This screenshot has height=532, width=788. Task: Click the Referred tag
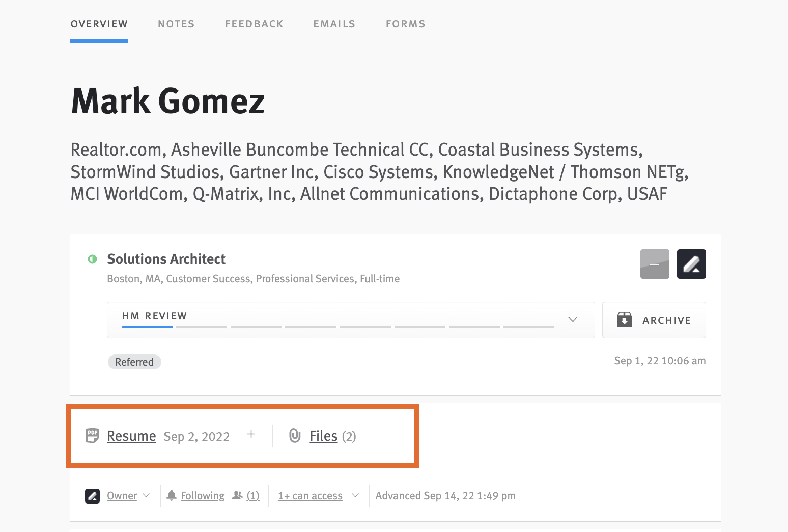134,362
